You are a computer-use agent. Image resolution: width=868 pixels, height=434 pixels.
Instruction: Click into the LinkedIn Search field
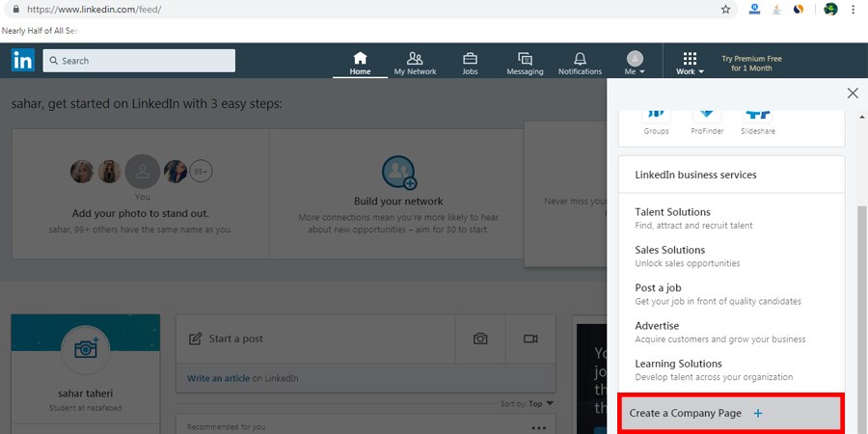139,61
